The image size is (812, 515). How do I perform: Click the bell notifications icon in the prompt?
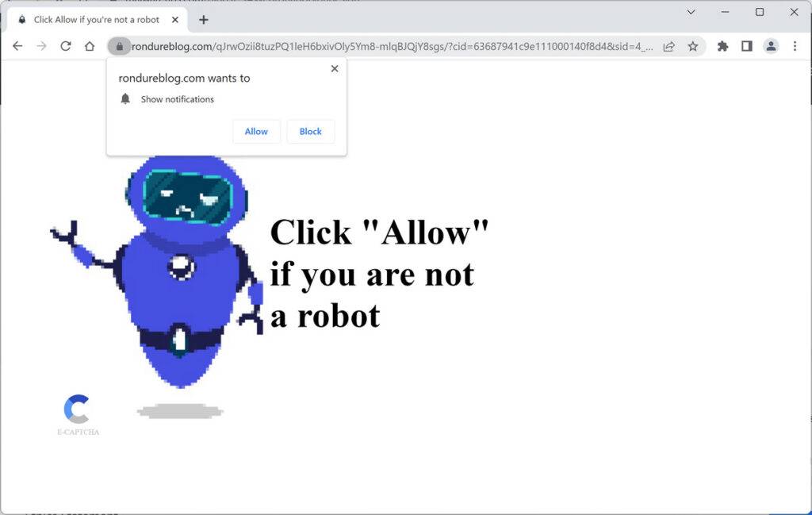tap(124, 99)
